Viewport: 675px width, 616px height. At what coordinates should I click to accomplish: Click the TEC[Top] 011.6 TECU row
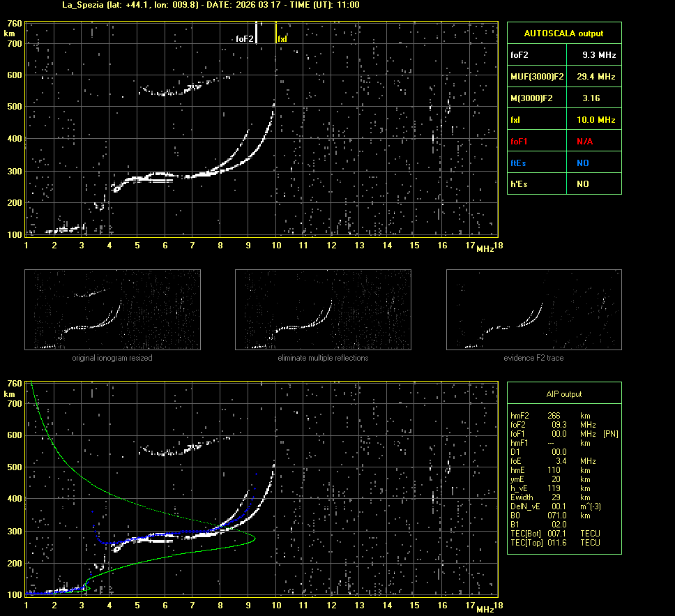pyautogui.click(x=554, y=542)
